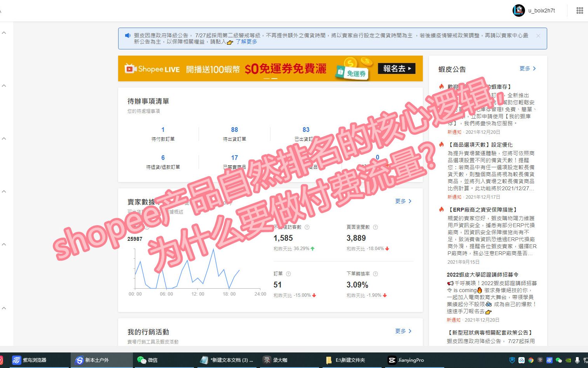
Task: Click the u_boix2h7t username
Action: click(542, 11)
